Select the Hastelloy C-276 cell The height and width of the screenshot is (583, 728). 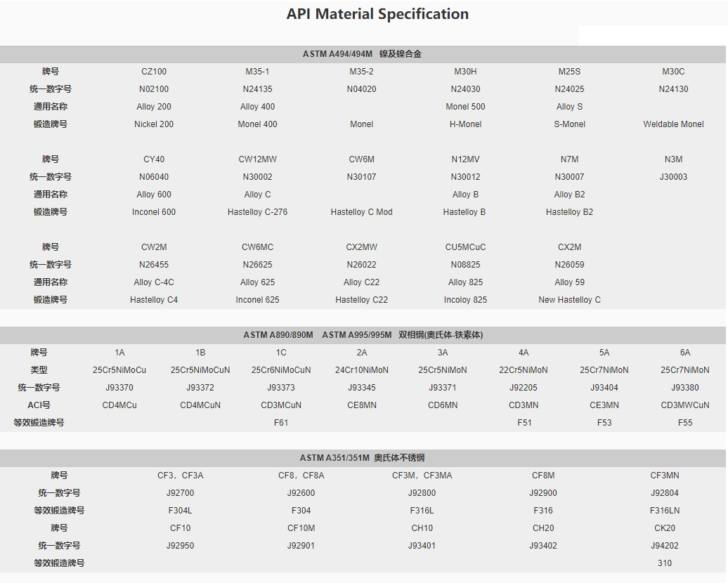[257, 212]
